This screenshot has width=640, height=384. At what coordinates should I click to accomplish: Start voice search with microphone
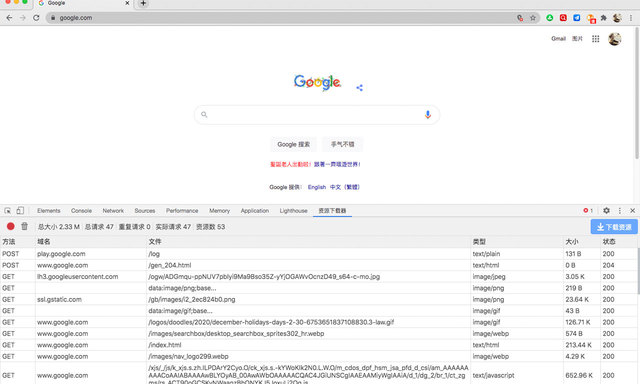(427, 115)
